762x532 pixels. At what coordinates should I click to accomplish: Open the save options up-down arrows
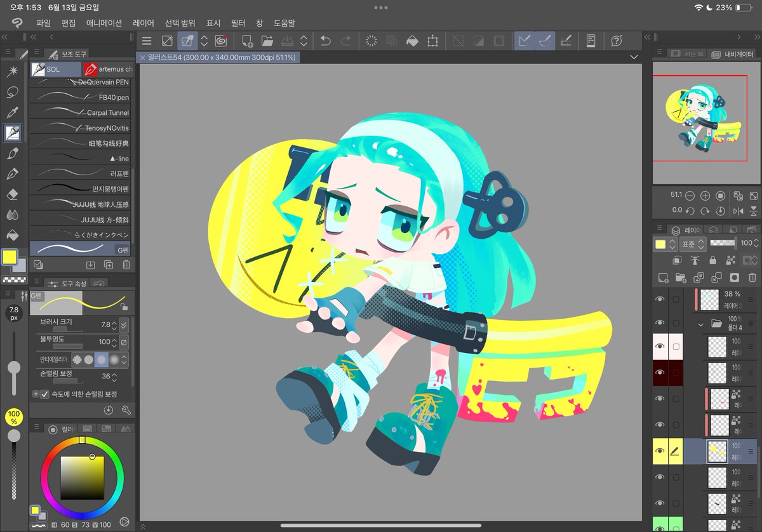[x=304, y=41]
